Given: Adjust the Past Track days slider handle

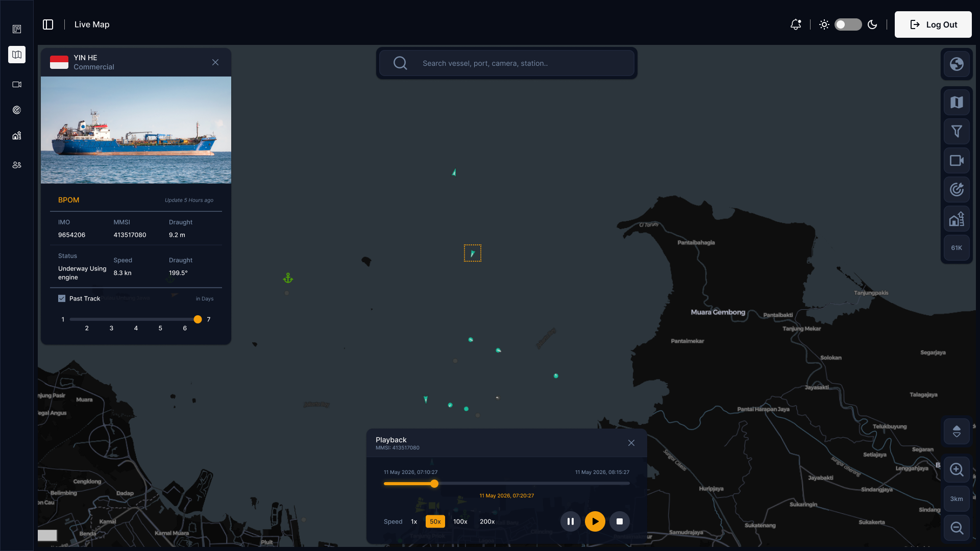Looking at the screenshot, I should [198, 319].
